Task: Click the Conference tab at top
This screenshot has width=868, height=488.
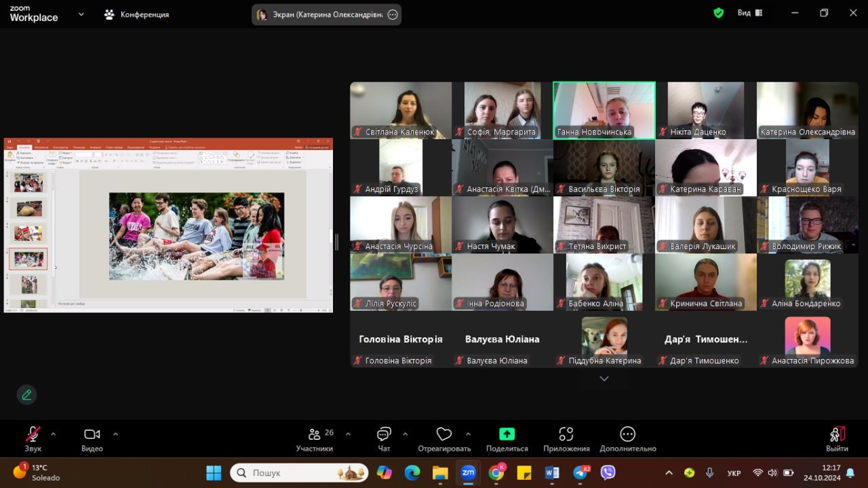Action: click(136, 14)
